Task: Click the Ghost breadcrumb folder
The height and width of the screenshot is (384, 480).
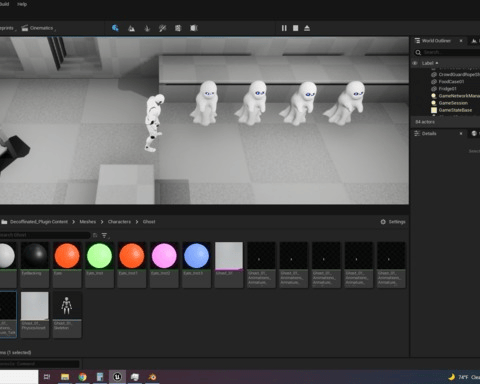Action: [x=149, y=222]
